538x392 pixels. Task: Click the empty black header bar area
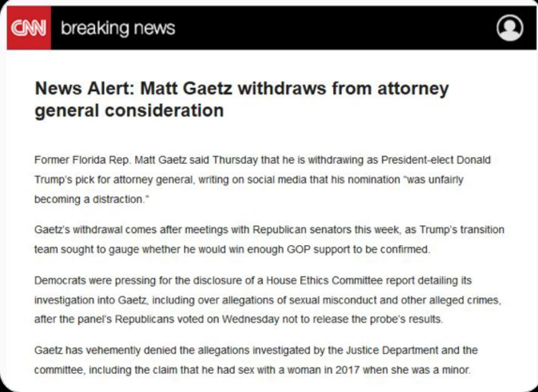335,28
